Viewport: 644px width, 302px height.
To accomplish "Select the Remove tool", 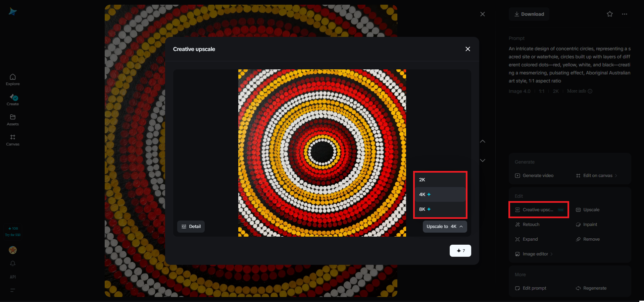I will tap(588, 239).
